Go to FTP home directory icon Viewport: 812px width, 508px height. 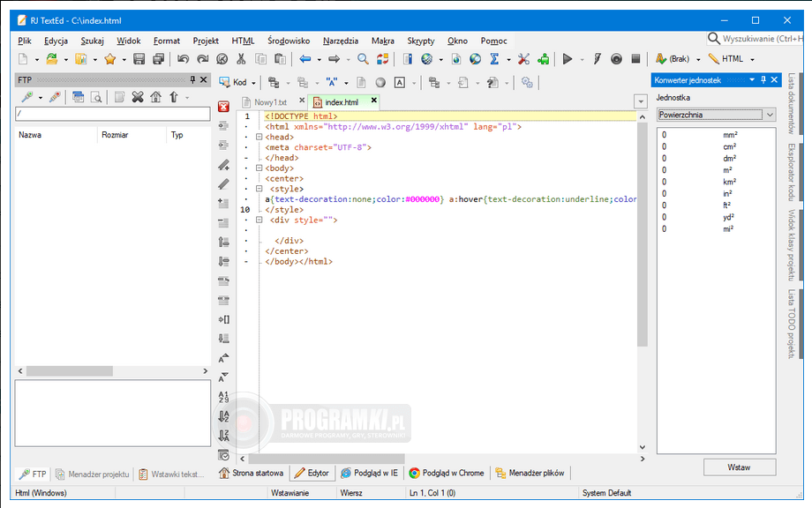(x=155, y=97)
